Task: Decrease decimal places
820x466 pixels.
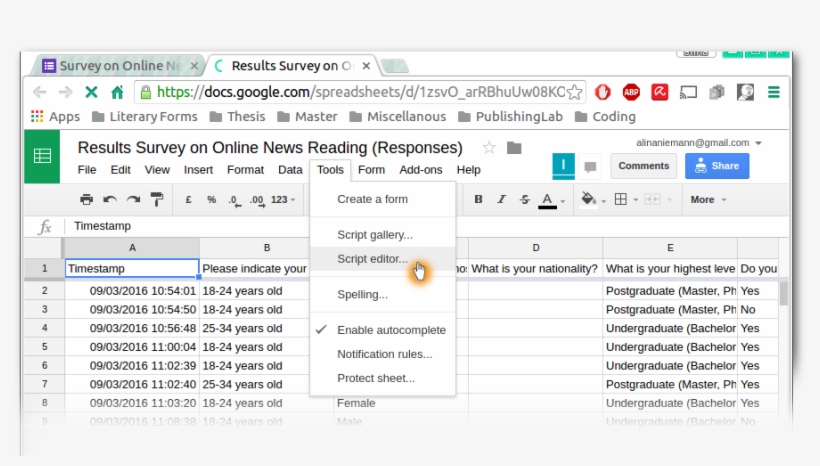Action: [x=234, y=200]
